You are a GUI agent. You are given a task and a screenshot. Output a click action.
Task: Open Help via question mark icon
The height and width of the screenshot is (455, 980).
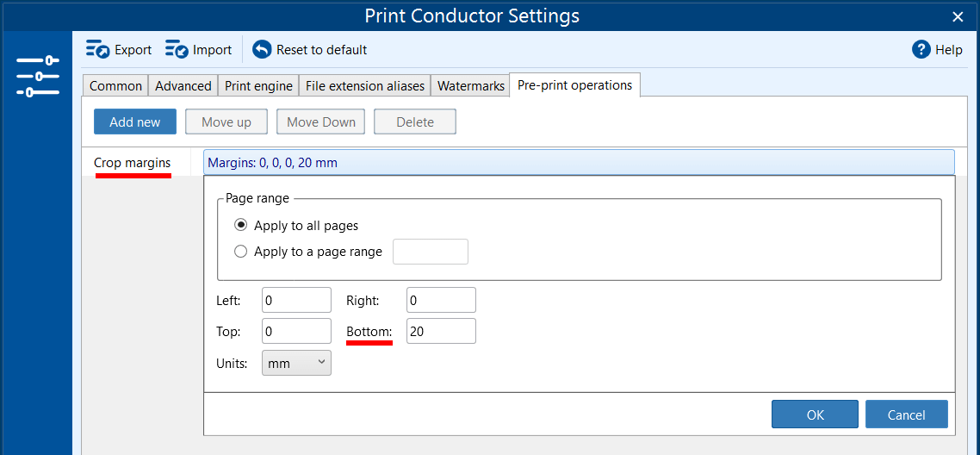921,50
